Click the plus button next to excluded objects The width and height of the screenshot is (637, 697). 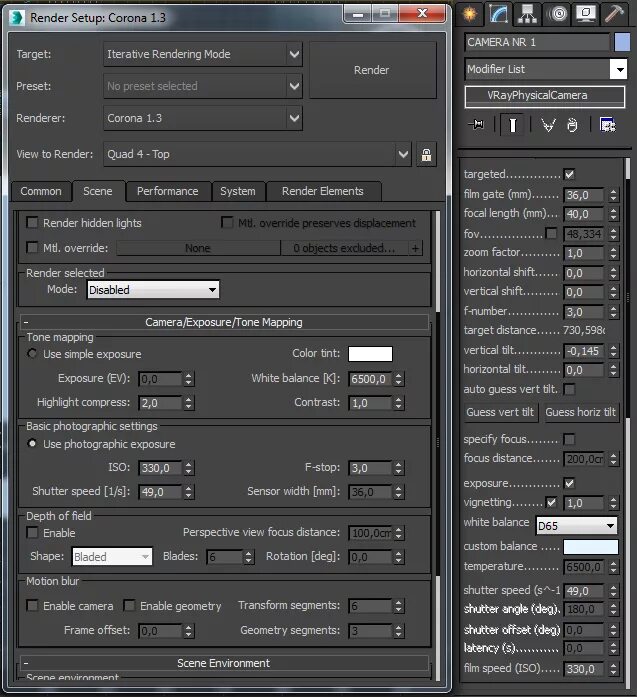[x=415, y=248]
